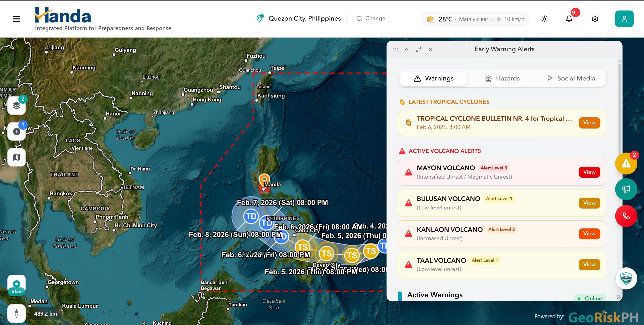Click the red emergency phone button

click(x=626, y=216)
